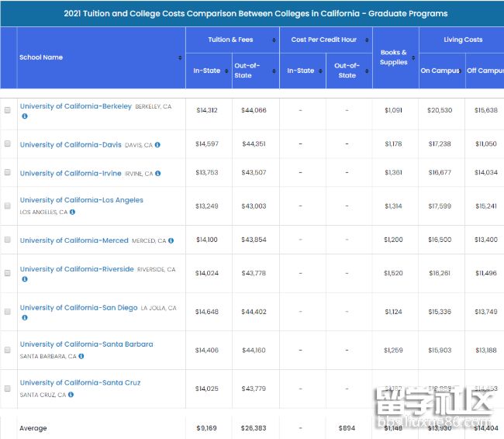Check the UC San Diego row checkbox

(x=8, y=311)
